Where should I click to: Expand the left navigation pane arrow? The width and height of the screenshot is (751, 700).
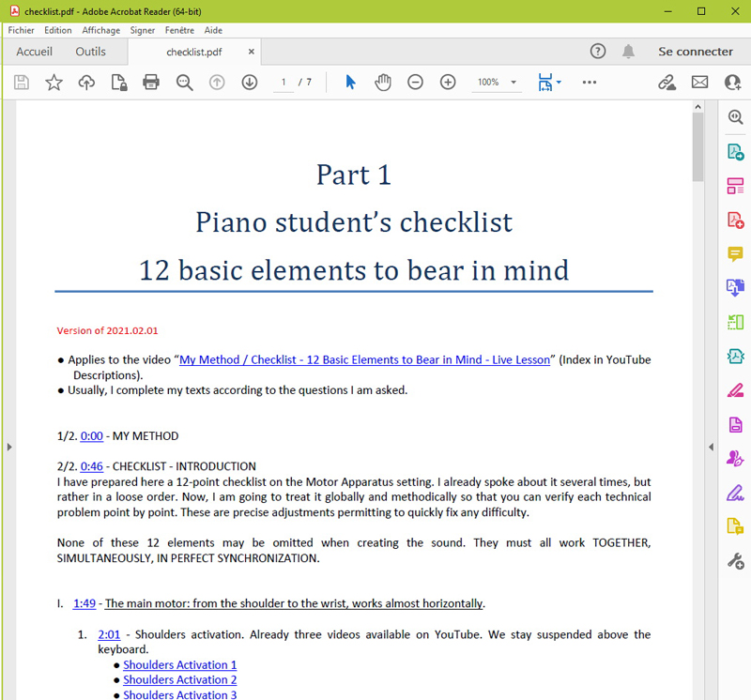pyautogui.click(x=8, y=447)
